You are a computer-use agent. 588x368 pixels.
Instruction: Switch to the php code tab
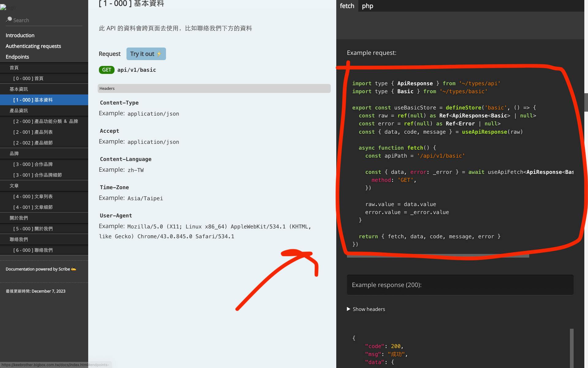click(367, 6)
